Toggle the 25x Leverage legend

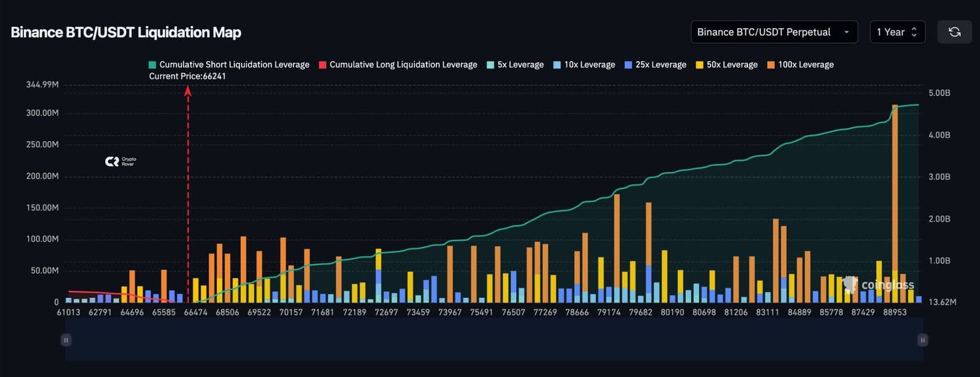tap(655, 65)
